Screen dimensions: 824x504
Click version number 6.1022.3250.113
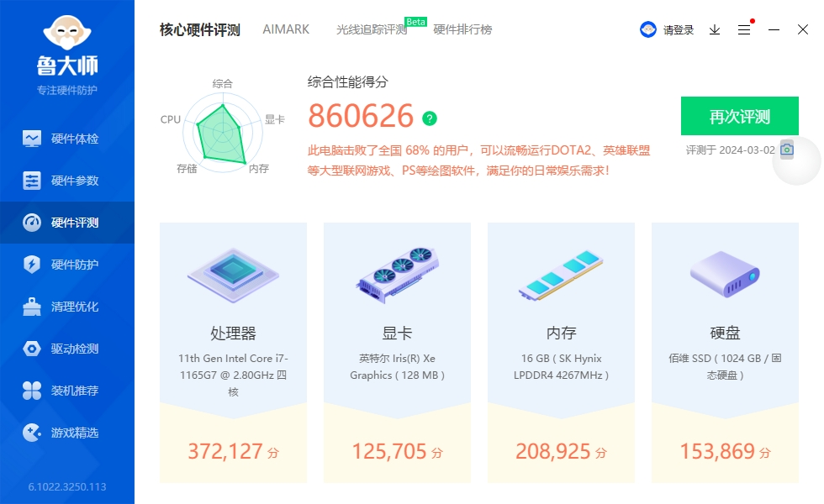coord(67,486)
